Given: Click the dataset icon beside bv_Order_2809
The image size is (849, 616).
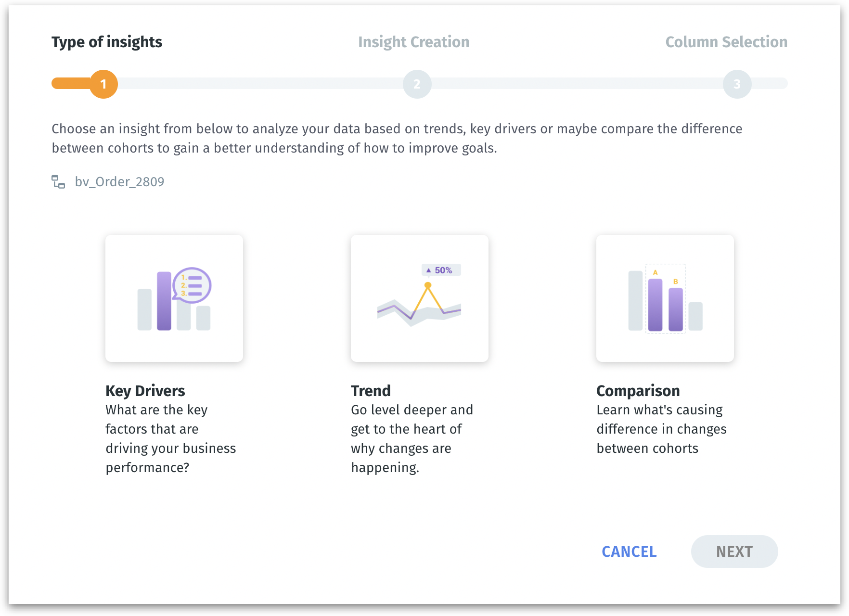Looking at the screenshot, I should click(x=58, y=182).
